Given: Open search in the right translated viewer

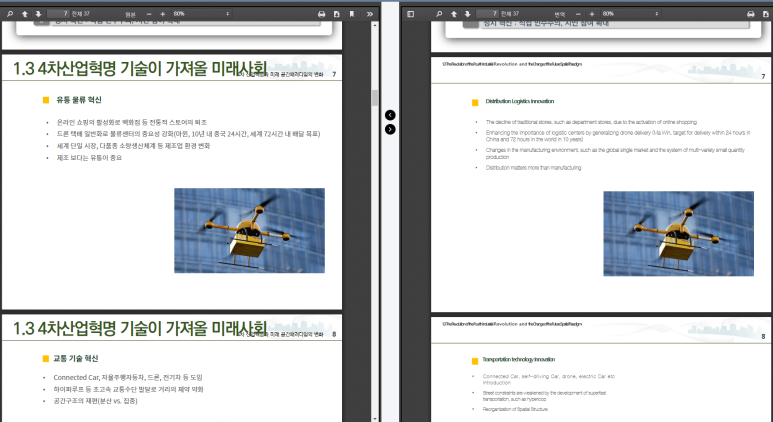Looking at the screenshot, I should tap(439, 14).
